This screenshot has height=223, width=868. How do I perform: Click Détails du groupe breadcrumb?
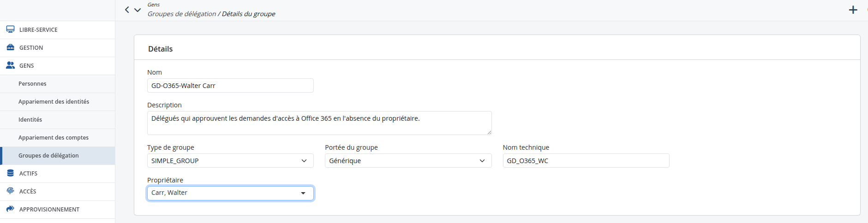249,14
